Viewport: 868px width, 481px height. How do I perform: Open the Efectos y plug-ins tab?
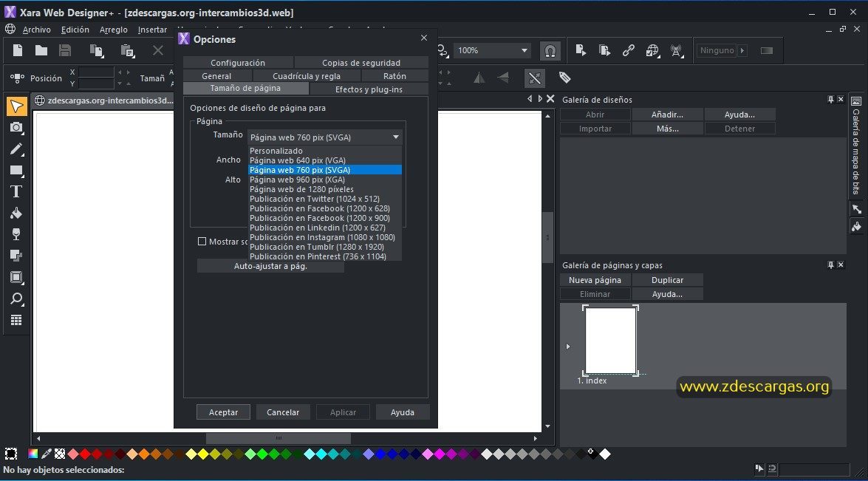pos(369,89)
